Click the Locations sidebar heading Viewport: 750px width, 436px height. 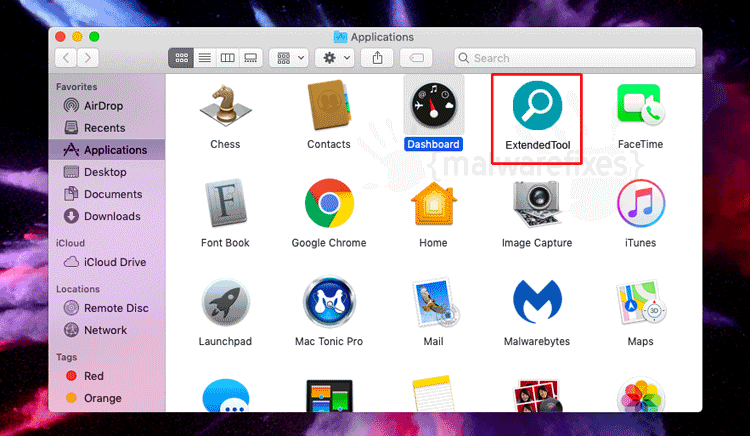pyautogui.click(x=77, y=289)
